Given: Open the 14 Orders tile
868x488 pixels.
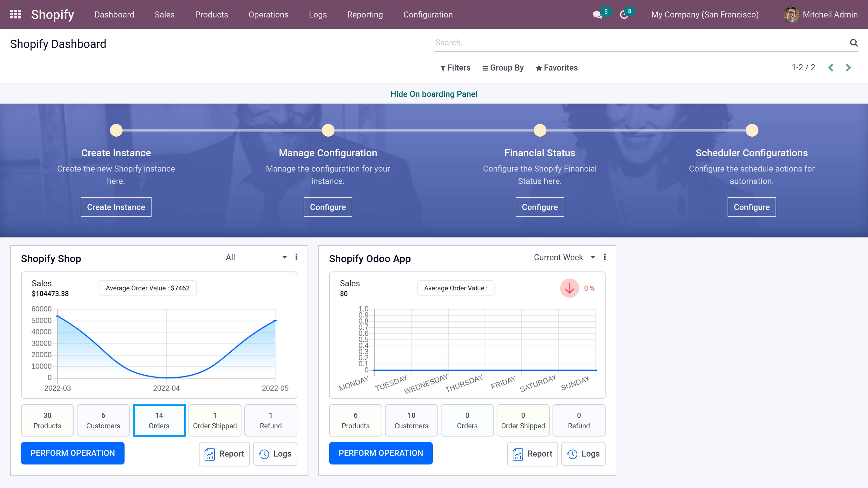Looking at the screenshot, I should coord(159,420).
